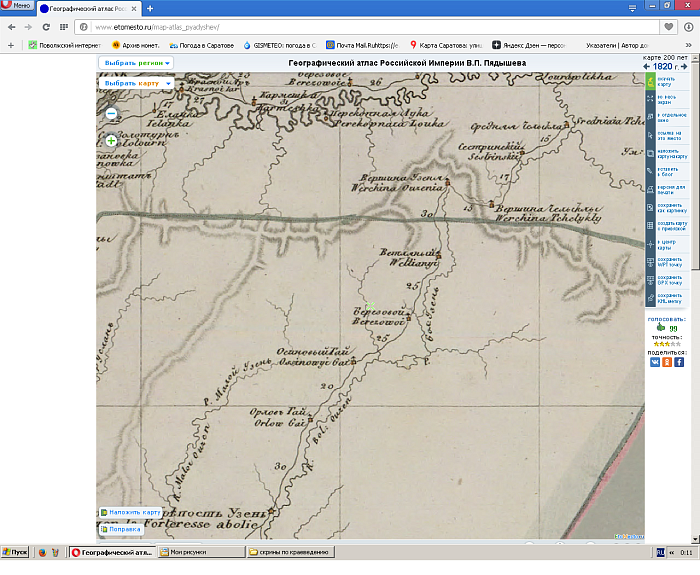Click overlay map on map sidebar icon

point(650,154)
